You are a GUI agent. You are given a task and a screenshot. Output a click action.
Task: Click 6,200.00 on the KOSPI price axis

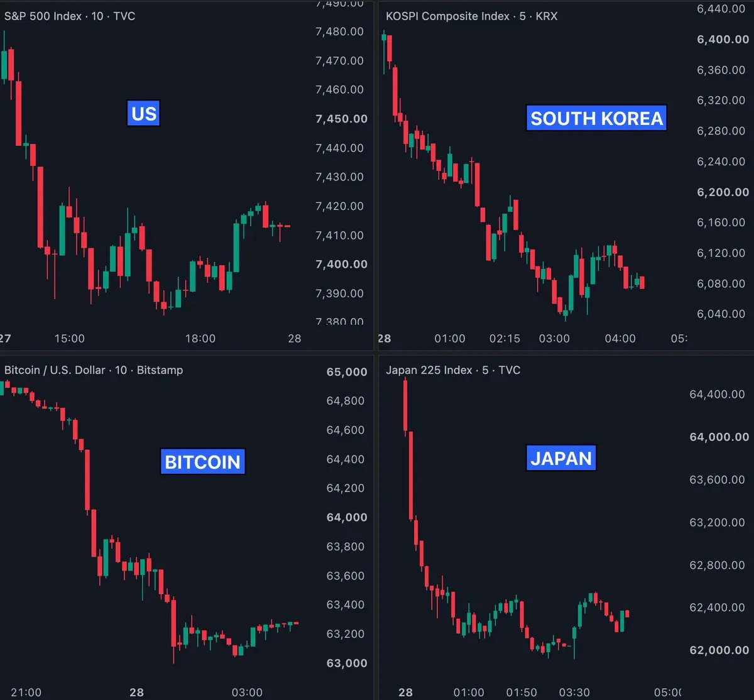coord(723,192)
